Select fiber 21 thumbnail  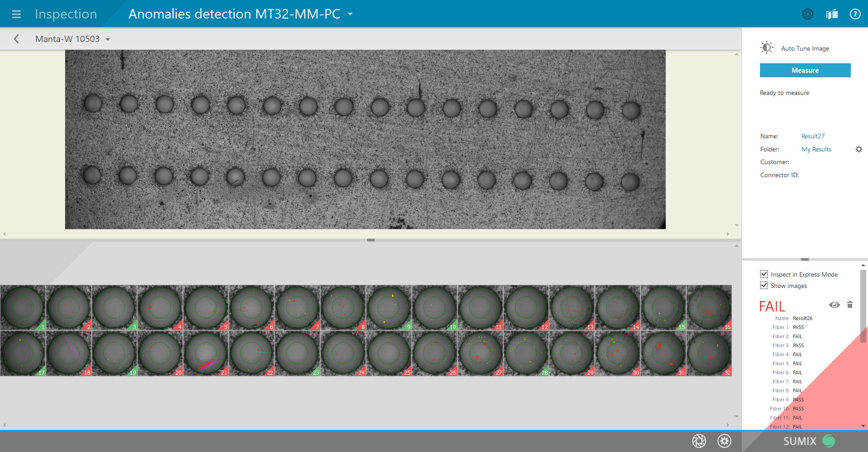pos(206,353)
